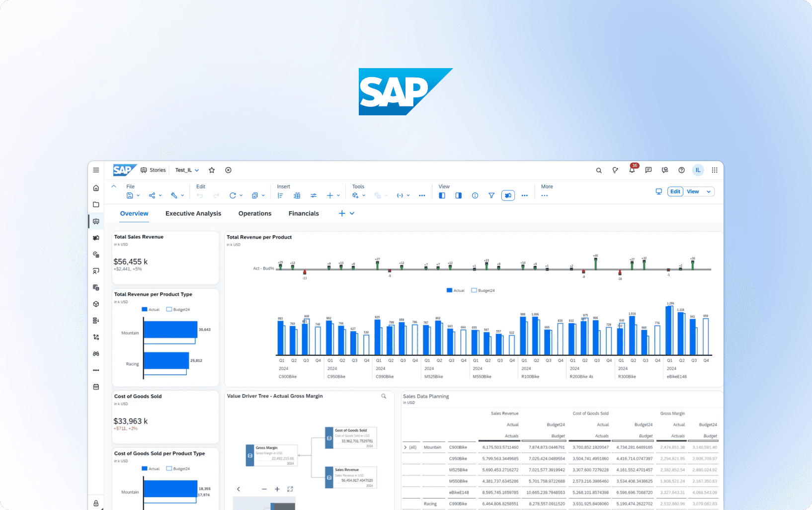The image size is (812, 510).
Task: Insert a table using the table icon
Action: pyautogui.click(x=297, y=195)
